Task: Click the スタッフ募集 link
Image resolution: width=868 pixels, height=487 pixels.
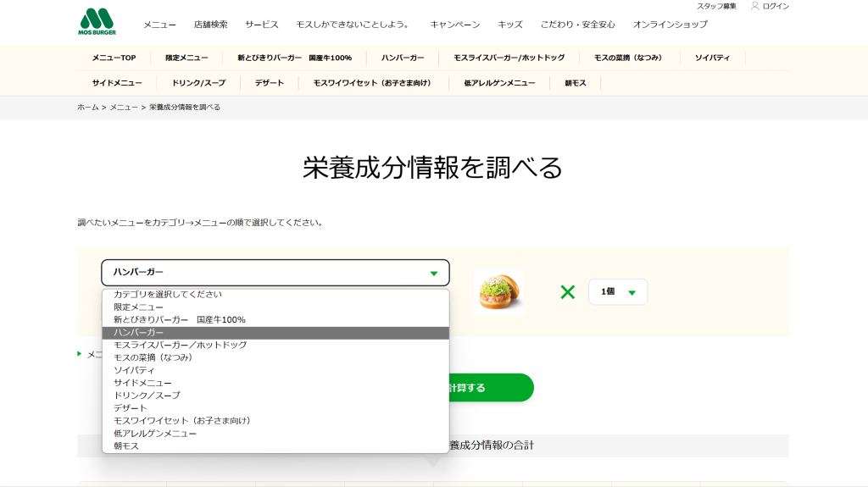Action: coord(716,6)
